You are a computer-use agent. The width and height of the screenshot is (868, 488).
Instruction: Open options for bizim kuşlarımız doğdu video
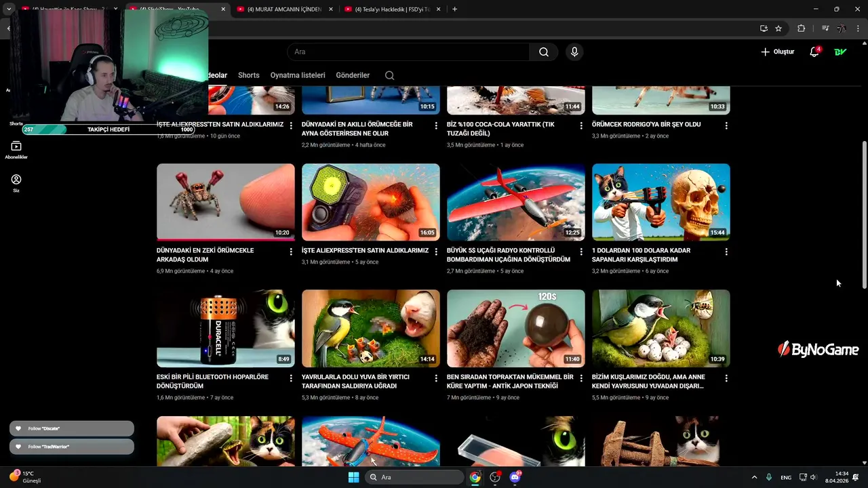726,378
